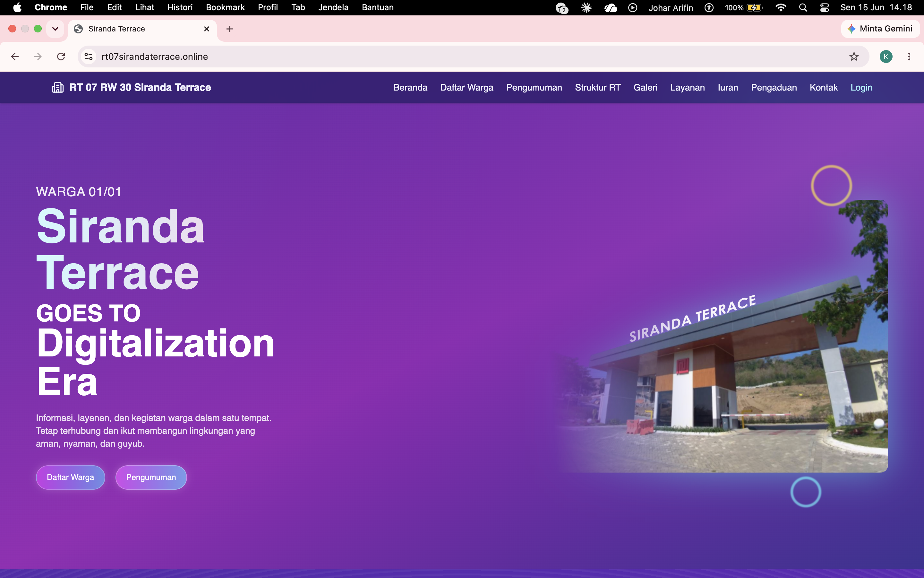The image size is (924, 578).
Task: Open Spotlight search in menu bar
Action: [803, 8]
